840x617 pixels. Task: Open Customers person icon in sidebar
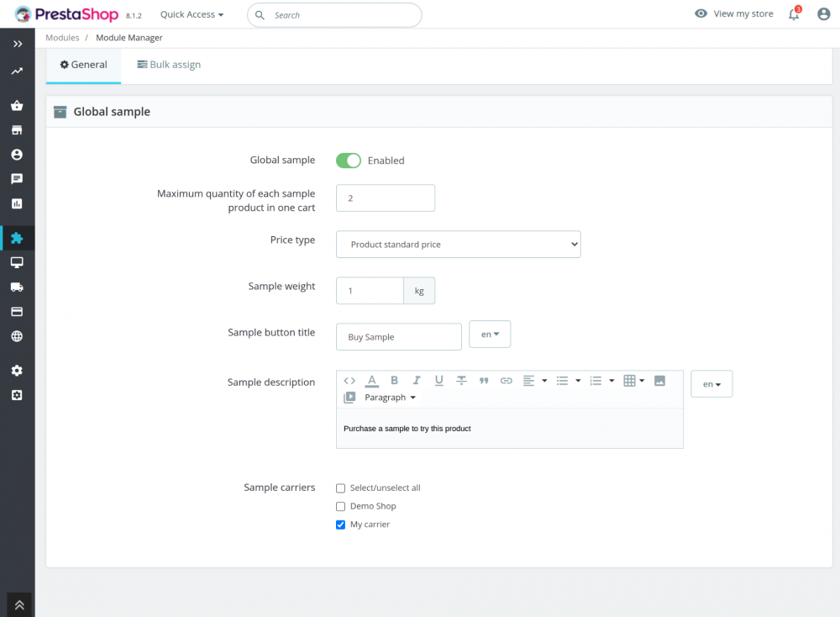pos(17,155)
